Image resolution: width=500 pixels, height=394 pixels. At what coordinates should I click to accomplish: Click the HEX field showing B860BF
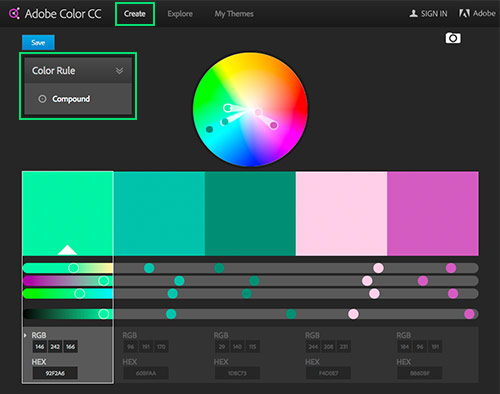[x=420, y=373]
